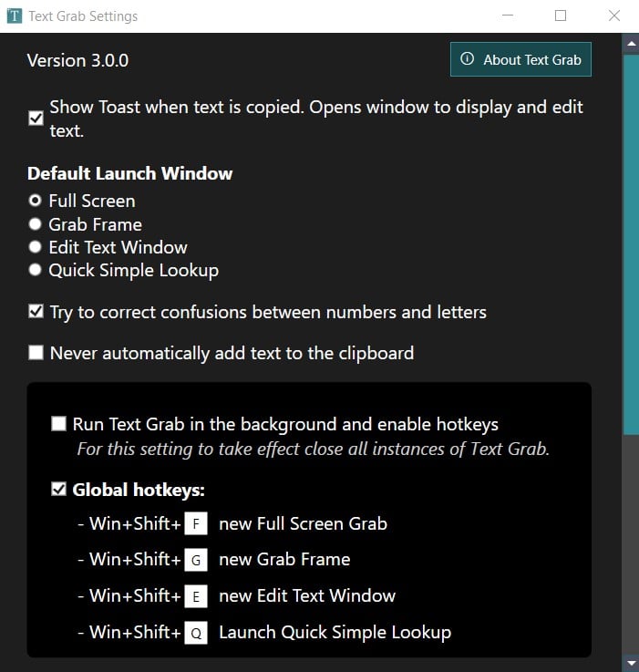Enable never automatically add text to clipboard

(x=36, y=353)
